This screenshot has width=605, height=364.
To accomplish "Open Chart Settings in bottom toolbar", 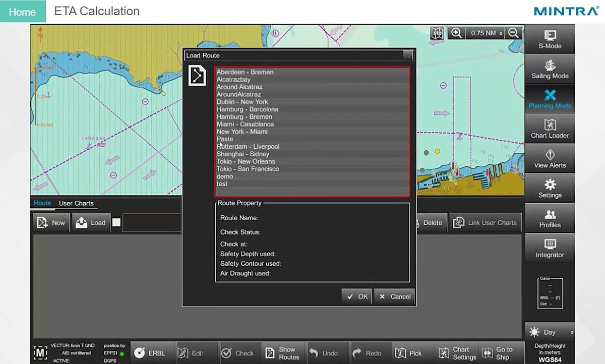I will coord(458,353).
